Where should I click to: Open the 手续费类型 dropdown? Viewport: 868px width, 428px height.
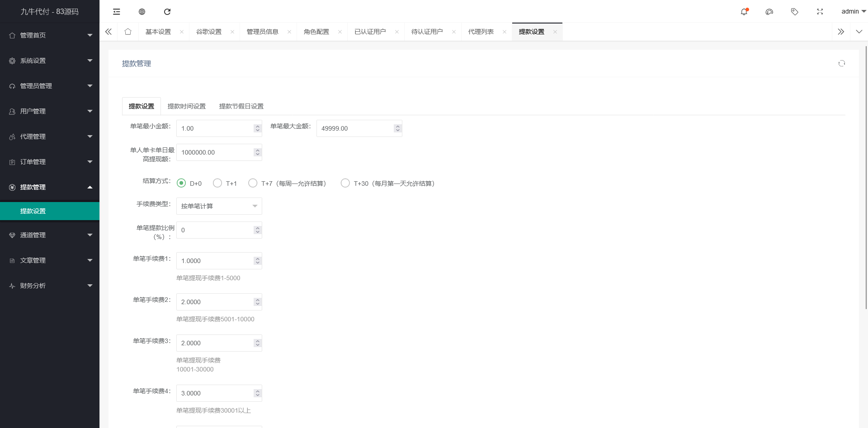coord(219,206)
